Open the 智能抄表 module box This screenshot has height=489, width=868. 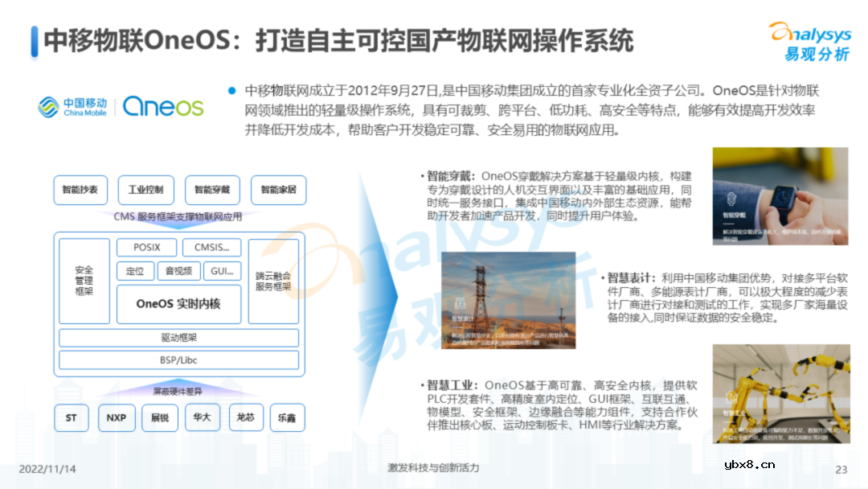(80, 190)
